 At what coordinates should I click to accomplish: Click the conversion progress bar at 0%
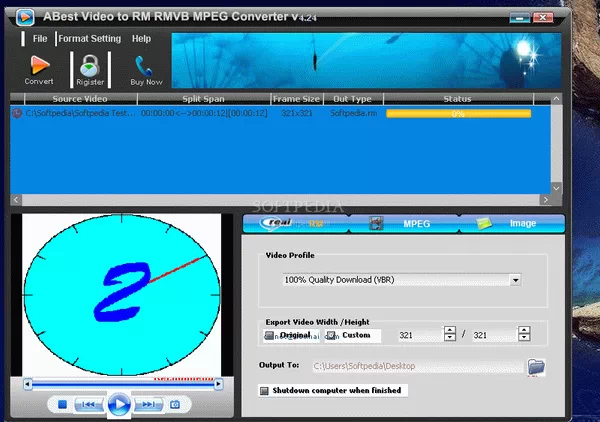pyautogui.click(x=458, y=114)
